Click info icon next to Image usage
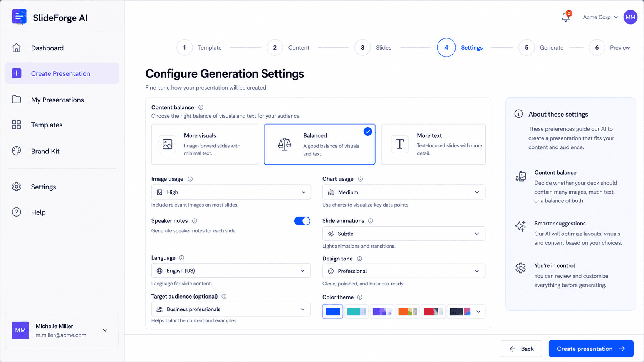Image resolution: width=644 pixels, height=362 pixels. coord(190,179)
